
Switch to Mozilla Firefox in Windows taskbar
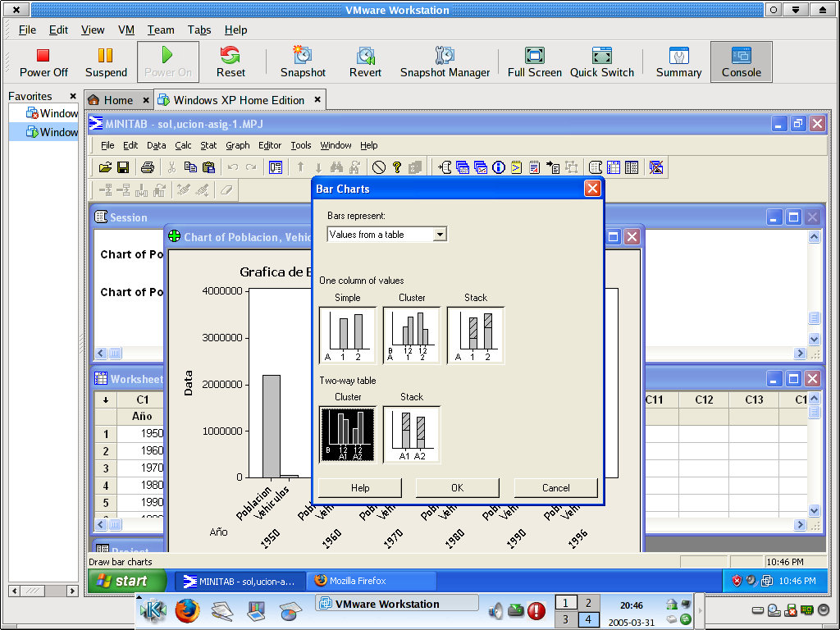pyautogui.click(x=372, y=582)
